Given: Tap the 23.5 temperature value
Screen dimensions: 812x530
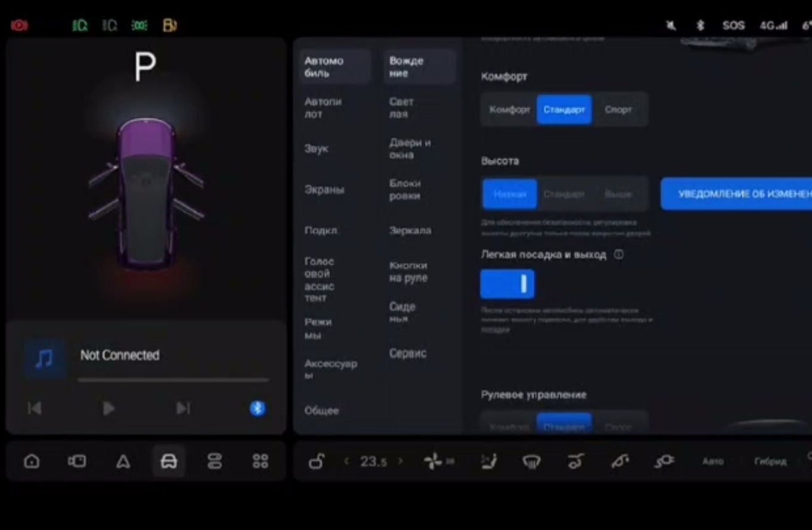Looking at the screenshot, I should pos(373,461).
